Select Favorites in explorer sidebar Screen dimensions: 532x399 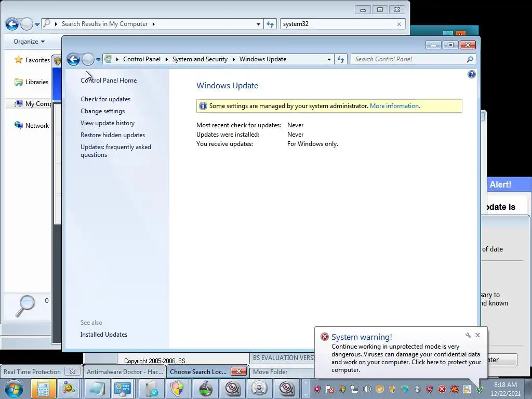click(33, 60)
